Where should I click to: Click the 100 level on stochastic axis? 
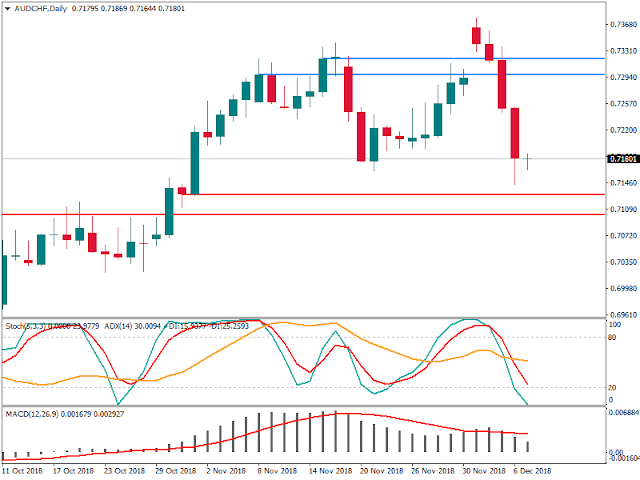pos(615,325)
